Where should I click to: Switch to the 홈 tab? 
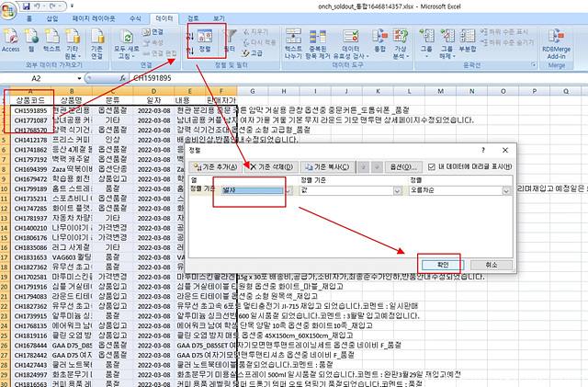(x=29, y=18)
